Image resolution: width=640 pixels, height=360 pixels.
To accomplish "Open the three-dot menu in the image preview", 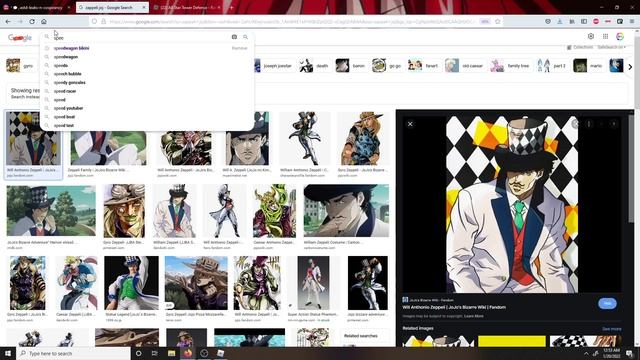I will [x=589, y=124].
